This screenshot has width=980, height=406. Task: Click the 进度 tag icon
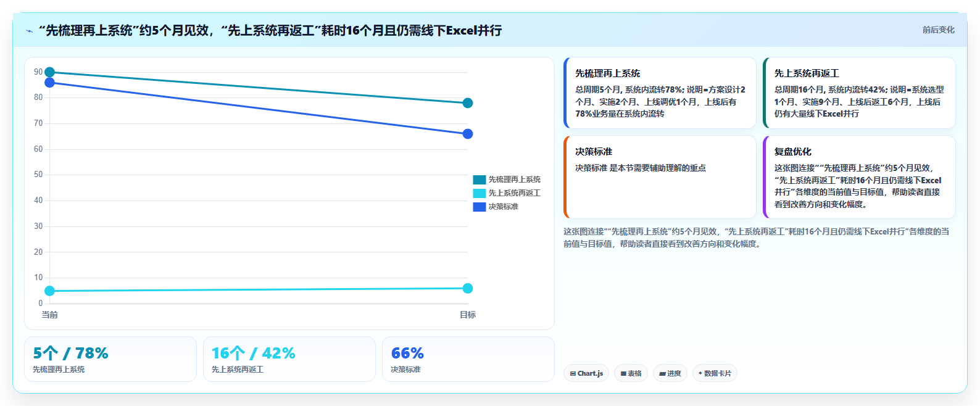(x=662, y=374)
